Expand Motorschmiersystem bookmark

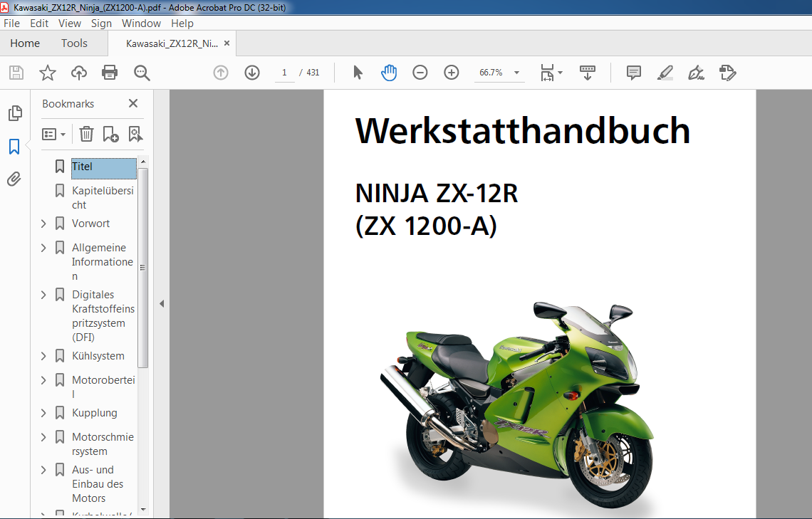(43, 437)
